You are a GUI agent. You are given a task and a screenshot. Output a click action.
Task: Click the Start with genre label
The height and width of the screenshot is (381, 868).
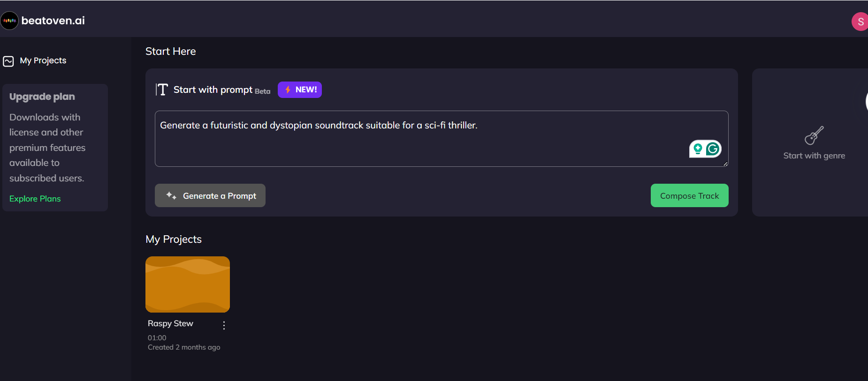(814, 156)
